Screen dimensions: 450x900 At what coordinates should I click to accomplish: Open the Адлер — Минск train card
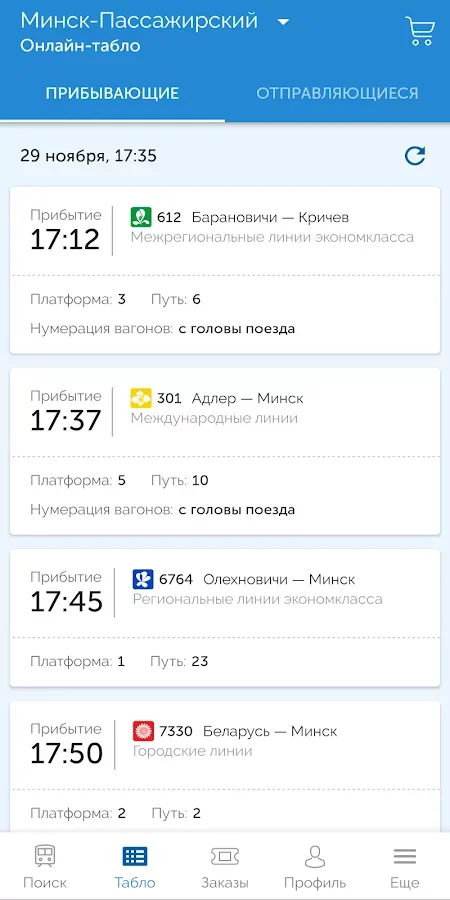tap(225, 451)
